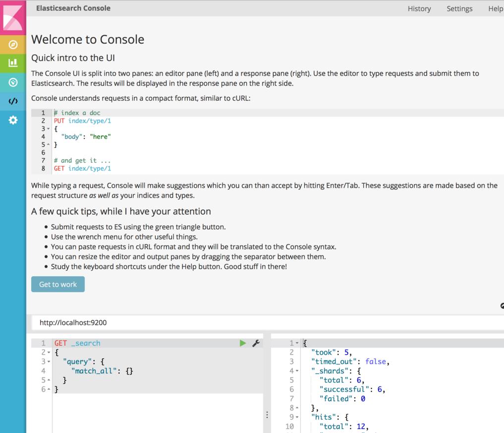Open Management via the gear icon
This screenshot has height=433, width=504.
[13, 121]
